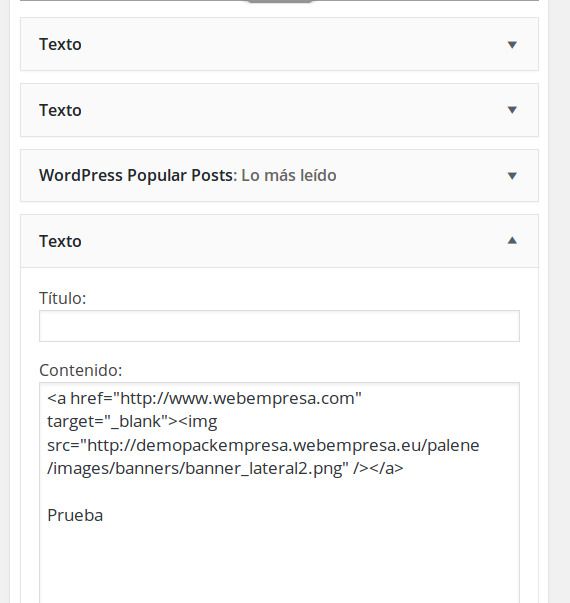
Task: Click the WordPress Popular Posts widget title
Action: click(138, 175)
